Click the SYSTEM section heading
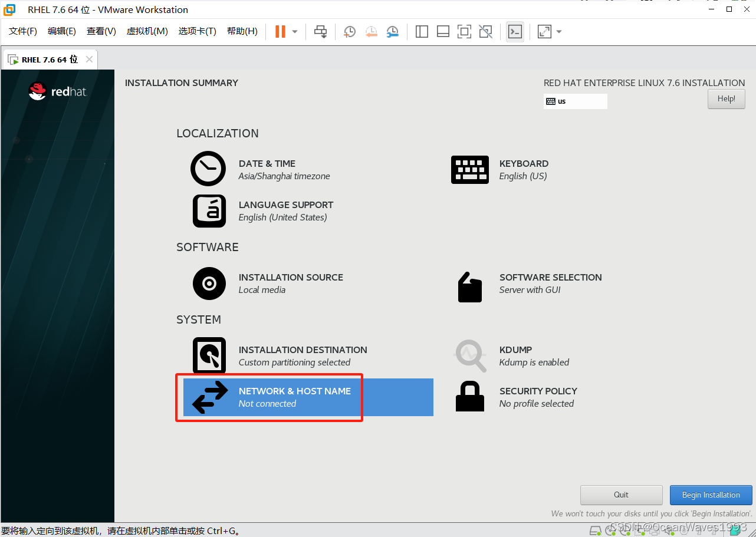The height and width of the screenshot is (537, 756). click(199, 319)
